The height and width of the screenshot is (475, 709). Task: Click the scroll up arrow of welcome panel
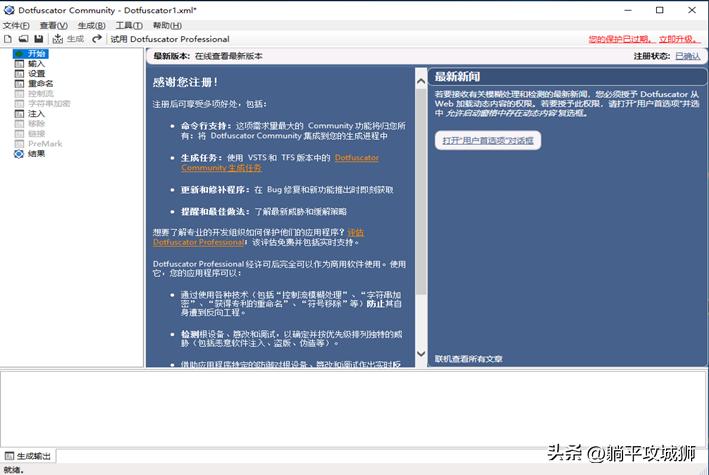coord(421,81)
